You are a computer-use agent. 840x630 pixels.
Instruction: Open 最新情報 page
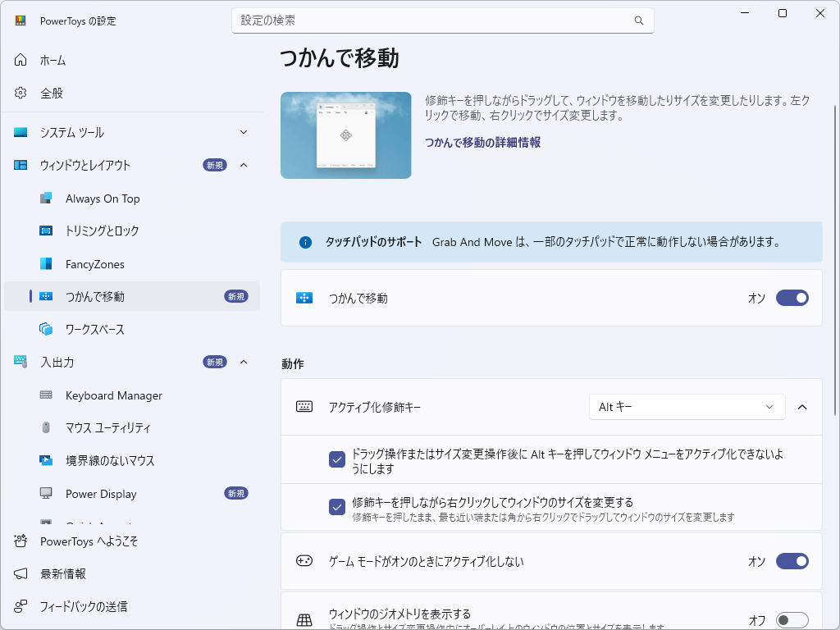pos(132,573)
